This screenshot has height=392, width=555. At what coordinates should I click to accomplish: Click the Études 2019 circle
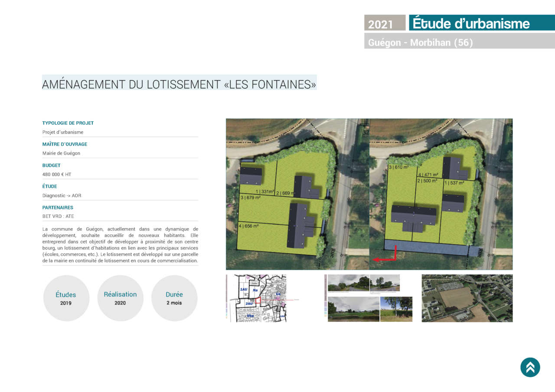(66, 298)
